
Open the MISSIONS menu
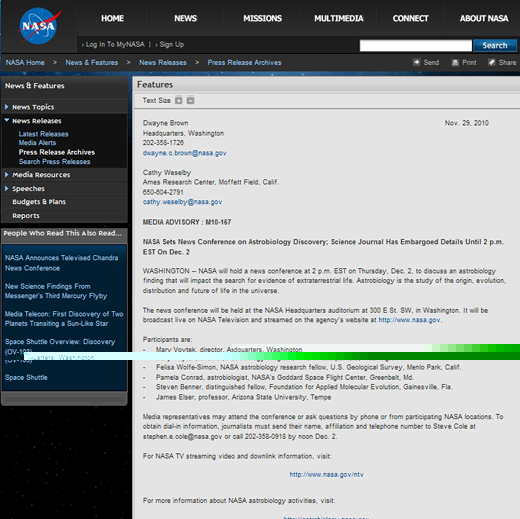tap(262, 18)
